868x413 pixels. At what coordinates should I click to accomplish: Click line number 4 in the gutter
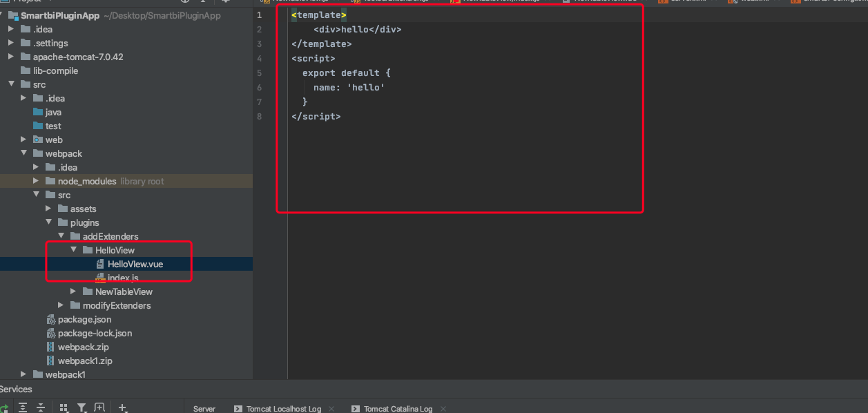(259, 58)
